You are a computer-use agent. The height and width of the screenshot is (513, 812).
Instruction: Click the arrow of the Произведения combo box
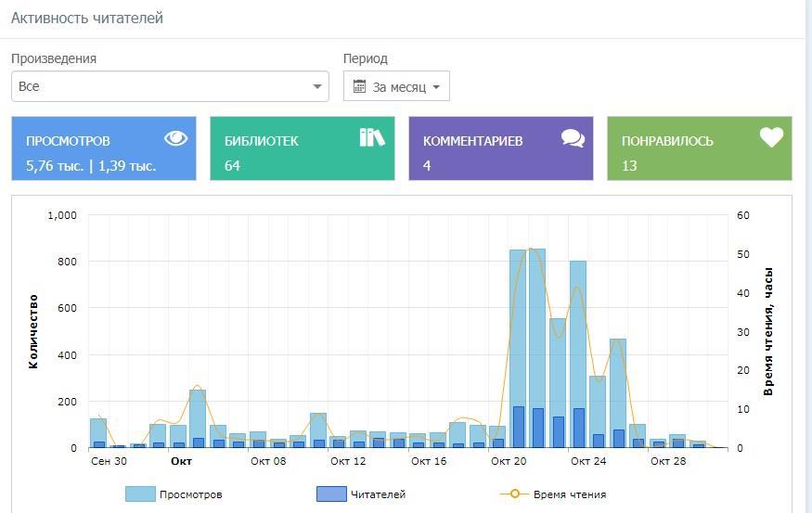click(317, 87)
